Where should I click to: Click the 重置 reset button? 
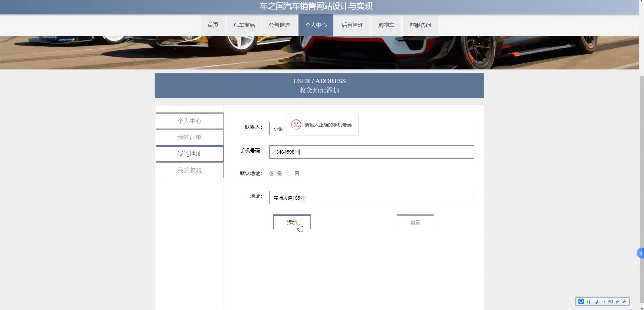pos(415,222)
